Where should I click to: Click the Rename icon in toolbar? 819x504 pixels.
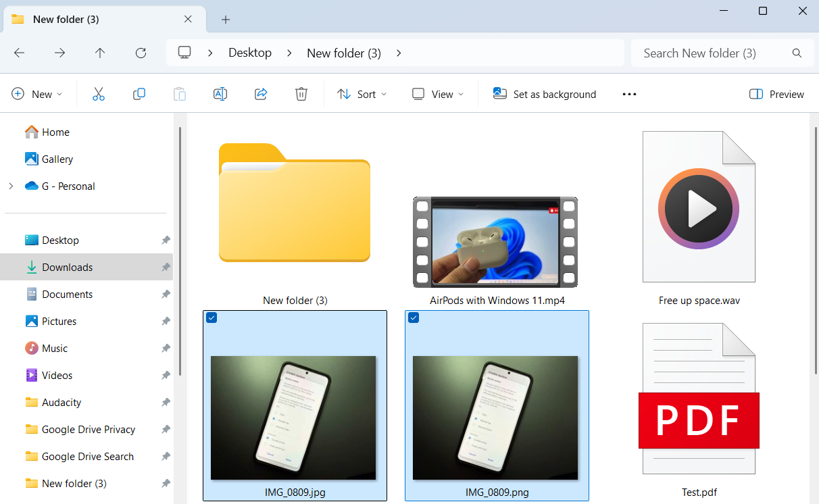coord(220,94)
